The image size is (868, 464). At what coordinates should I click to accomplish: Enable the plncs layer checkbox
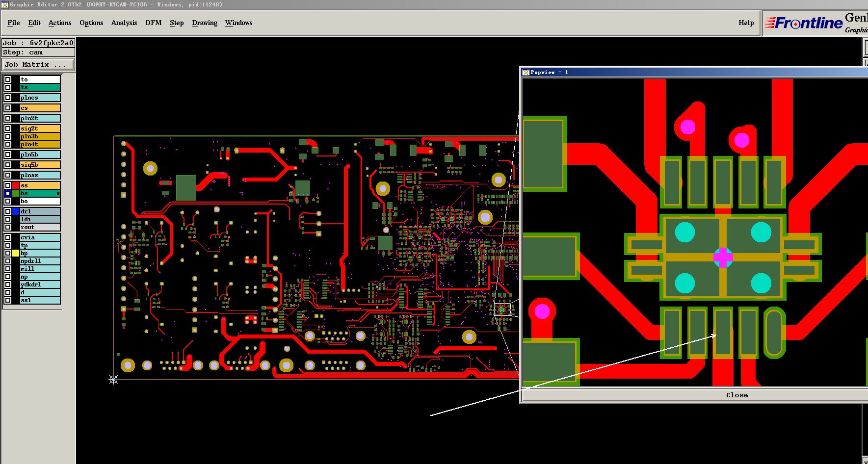point(8,98)
